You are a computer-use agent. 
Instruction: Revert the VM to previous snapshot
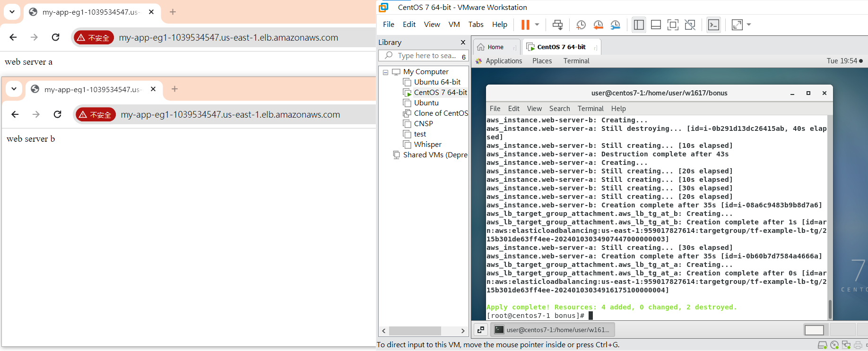click(x=598, y=25)
